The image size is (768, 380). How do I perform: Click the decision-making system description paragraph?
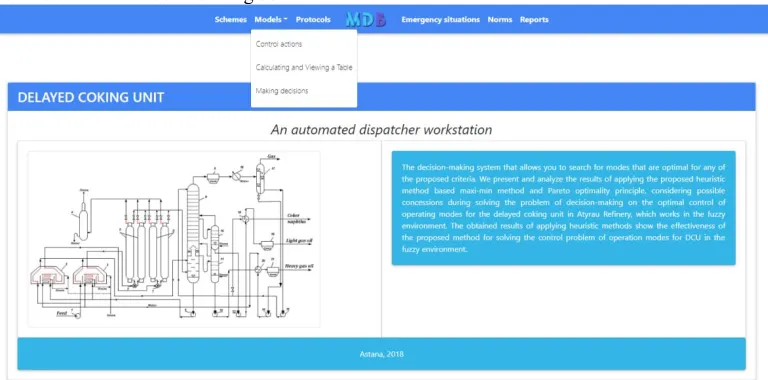click(563, 208)
